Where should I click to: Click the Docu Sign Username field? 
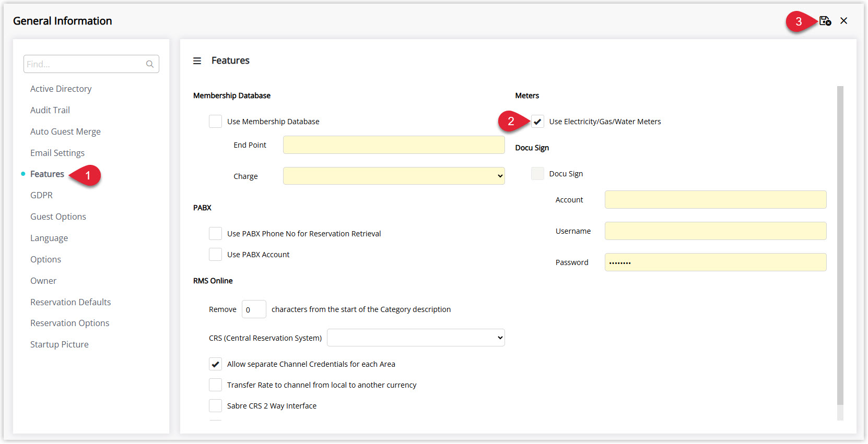click(x=715, y=231)
